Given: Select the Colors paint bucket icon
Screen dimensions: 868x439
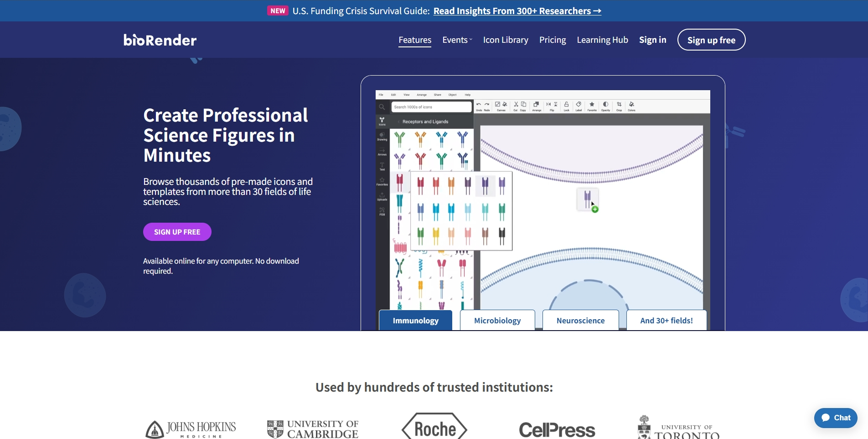Looking at the screenshot, I should pyautogui.click(x=631, y=105).
